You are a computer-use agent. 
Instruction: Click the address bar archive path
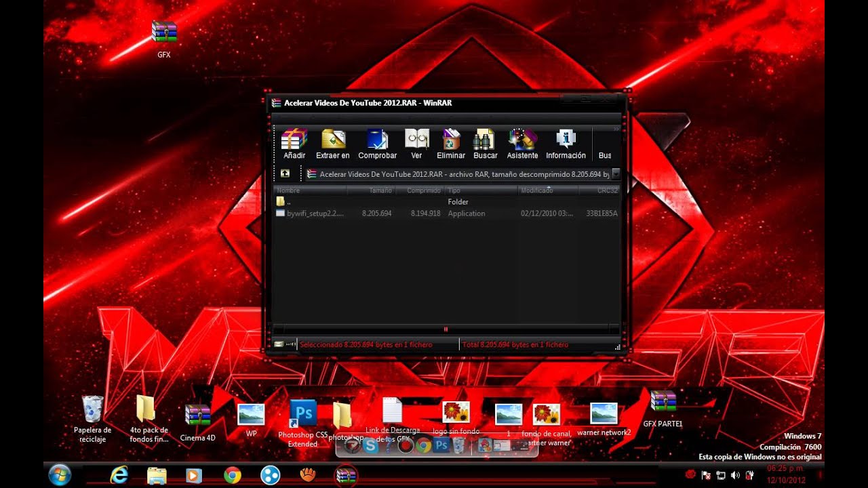(458, 174)
